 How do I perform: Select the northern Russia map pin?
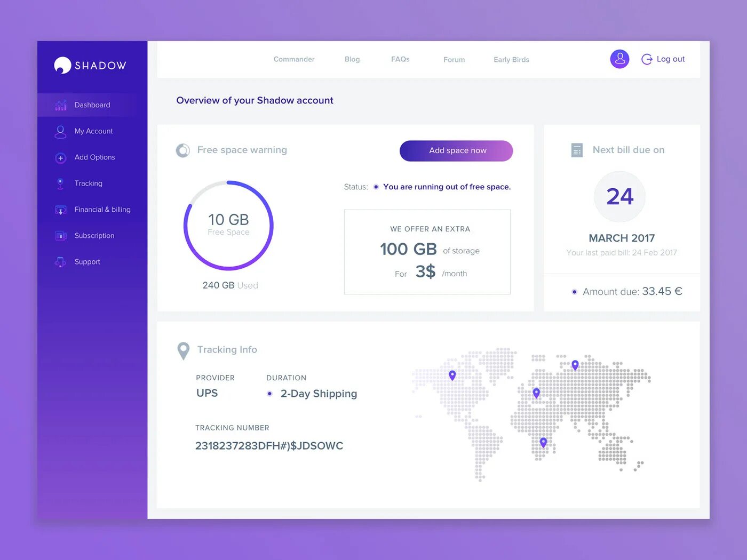[x=575, y=365]
